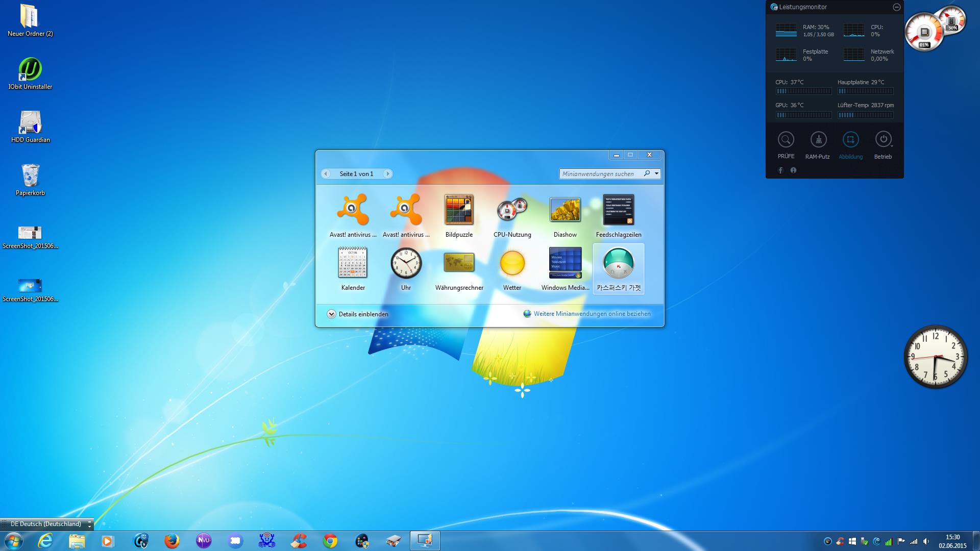Click the Minianwendungen suchen search field

[600, 174]
